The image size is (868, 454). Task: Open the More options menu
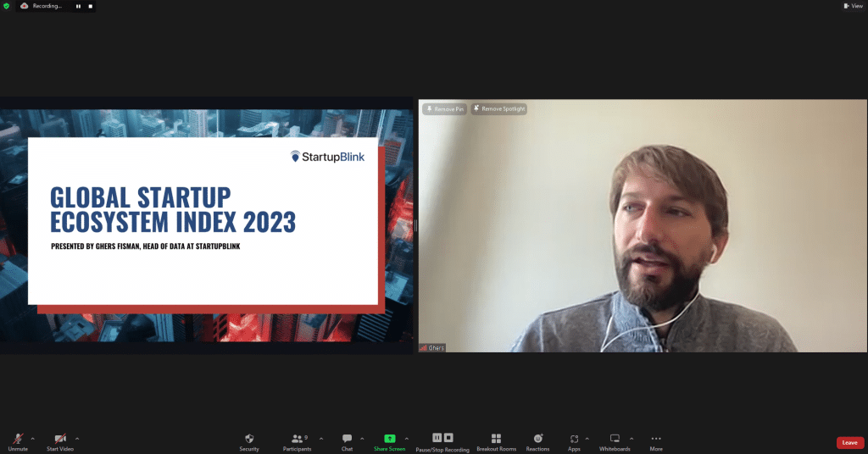[x=656, y=442]
